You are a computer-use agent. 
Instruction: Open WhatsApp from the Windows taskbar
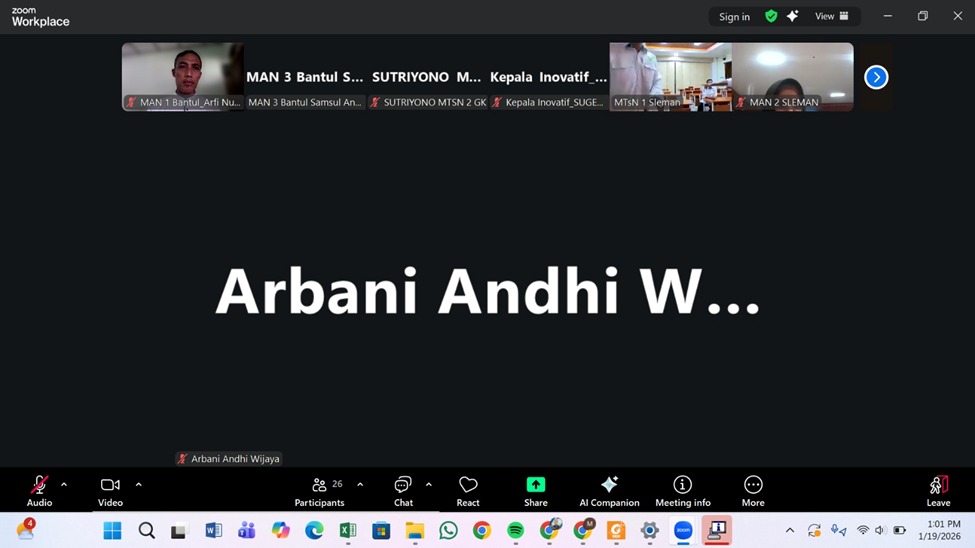(x=448, y=531)
